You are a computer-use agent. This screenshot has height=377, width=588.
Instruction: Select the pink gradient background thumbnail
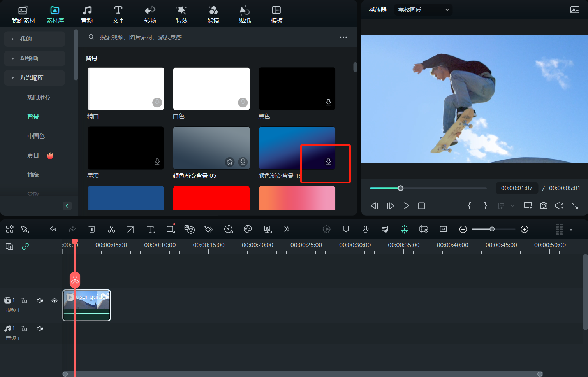point(297,198)
